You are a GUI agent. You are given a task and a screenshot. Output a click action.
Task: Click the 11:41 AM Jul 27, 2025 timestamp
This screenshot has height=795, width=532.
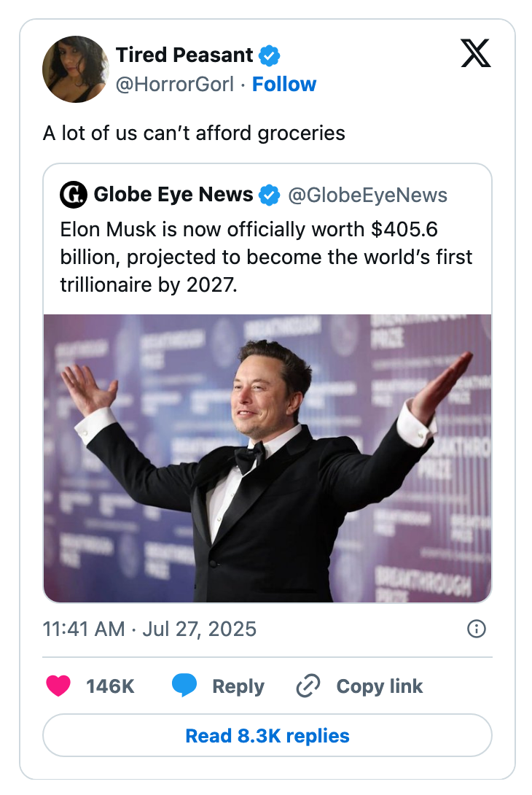pos(149,629)
